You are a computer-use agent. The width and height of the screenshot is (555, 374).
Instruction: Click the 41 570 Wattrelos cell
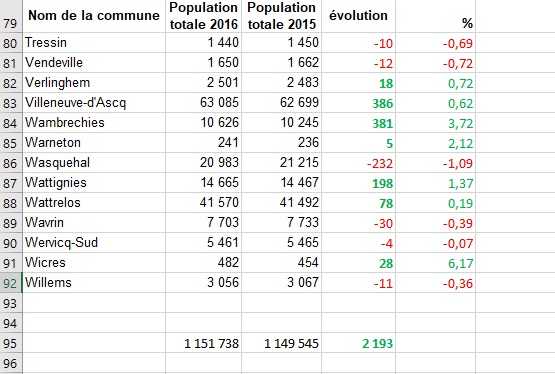[x=204, y=203]
